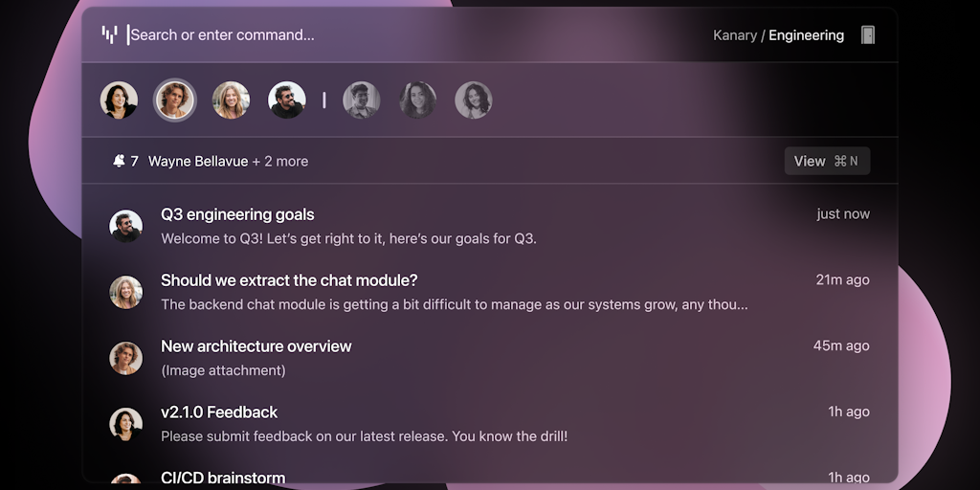Image resolution: width=980 pixels, height=490 pixels.
Task: Click the "Please submit feedback" preview text
Action: [365, 436]
